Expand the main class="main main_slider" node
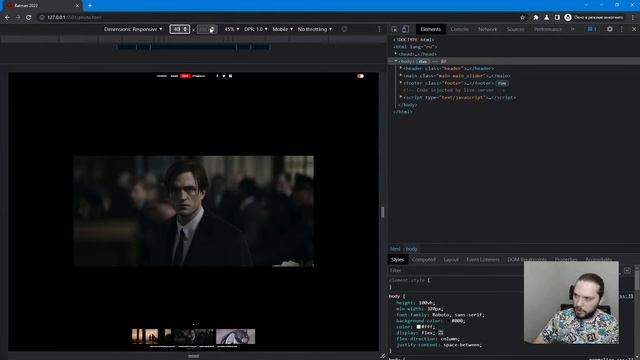The height and width of the screenshot is (360, 640). pyautogui.click(x=401, y=76)
